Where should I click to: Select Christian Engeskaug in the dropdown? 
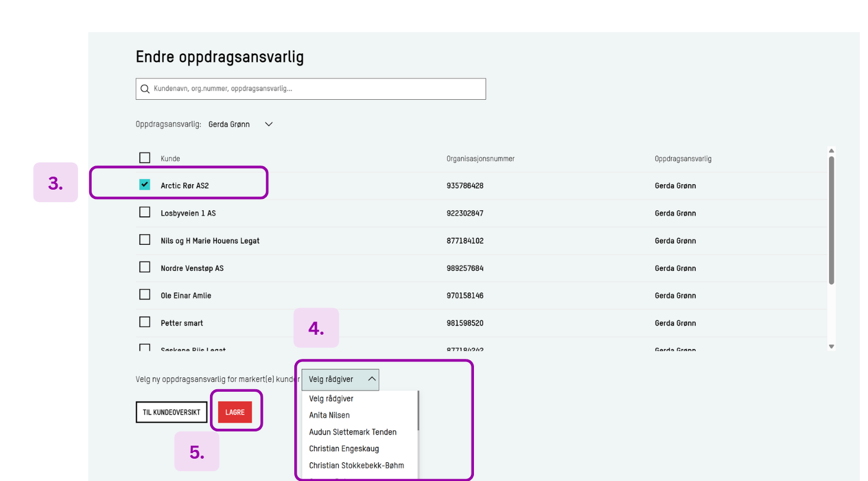click(344, 449)
